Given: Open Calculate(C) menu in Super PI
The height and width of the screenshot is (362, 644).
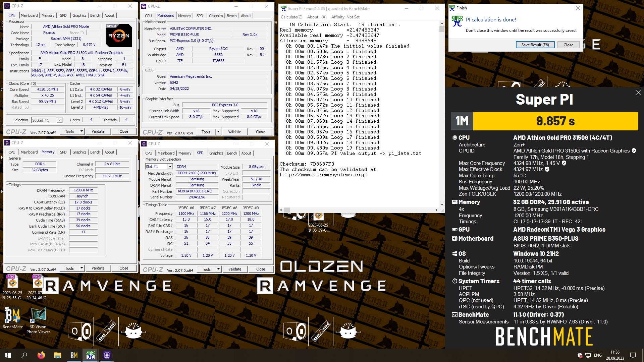Looking at the screenshot, I should 291,17.
